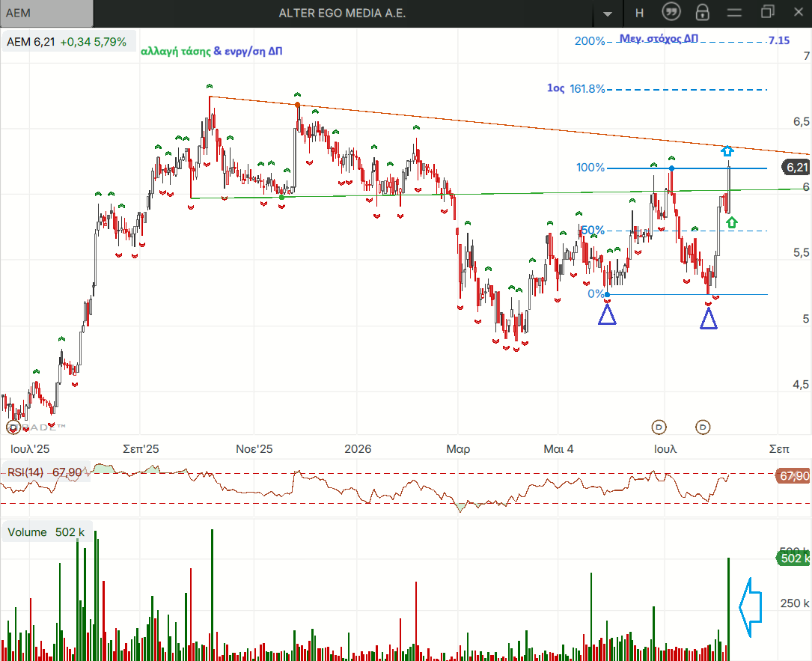The height and width of the screenshot is (661, 812).
Task: Click the Σεπ'25 date axis label
Action: 141,448
